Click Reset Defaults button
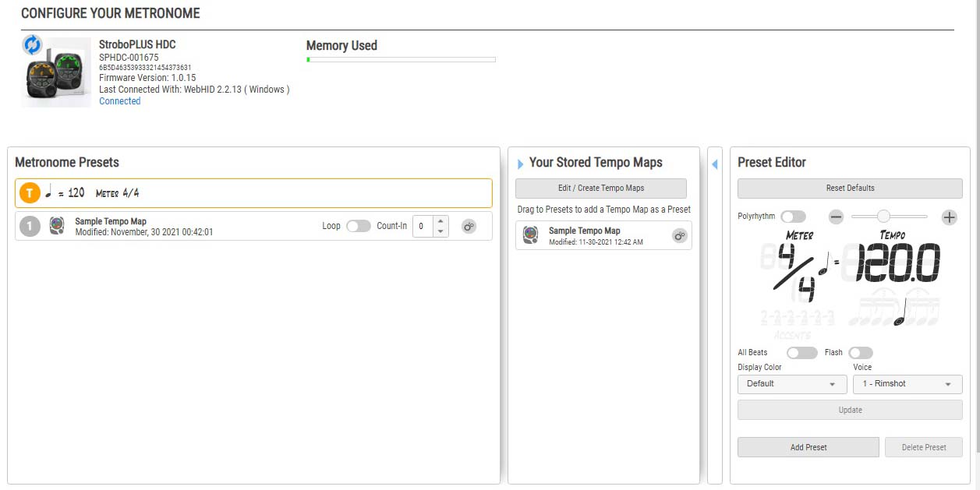This screenshot has height=490, width=980. pyautogui.click(x=850, y=188)
